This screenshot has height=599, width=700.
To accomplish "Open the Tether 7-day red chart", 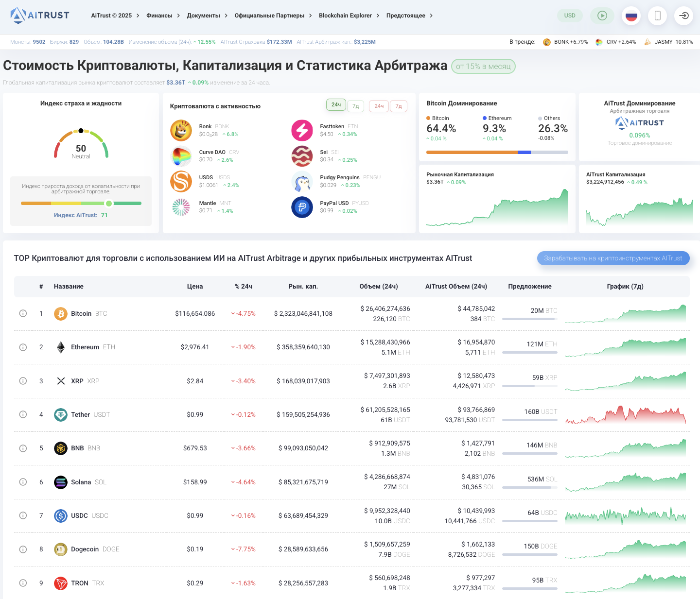I will 625,414.
